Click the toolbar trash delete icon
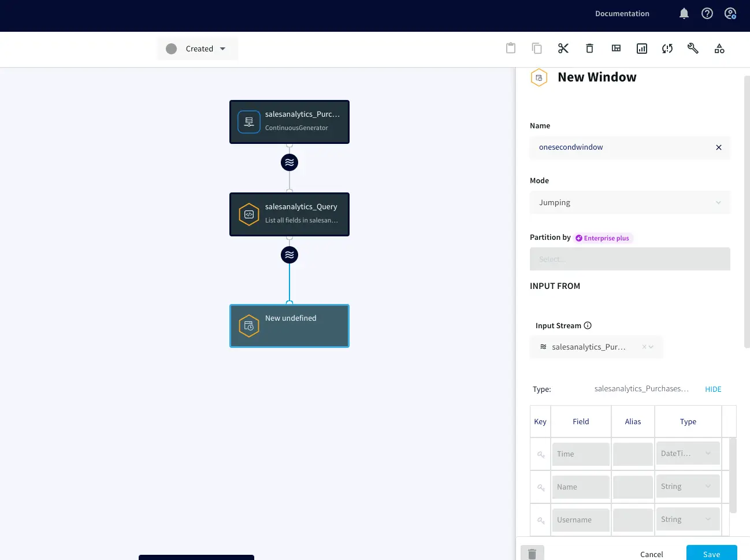 [589, 49]
